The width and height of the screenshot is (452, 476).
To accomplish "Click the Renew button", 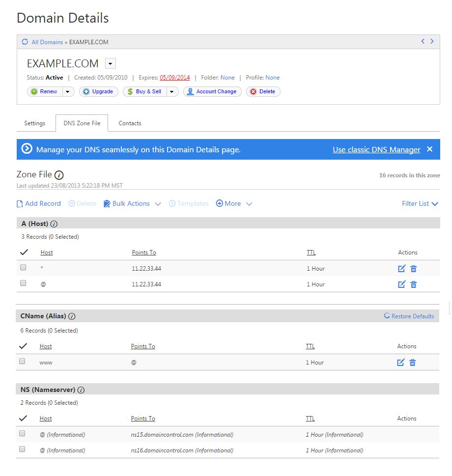I will coord(45,91).
